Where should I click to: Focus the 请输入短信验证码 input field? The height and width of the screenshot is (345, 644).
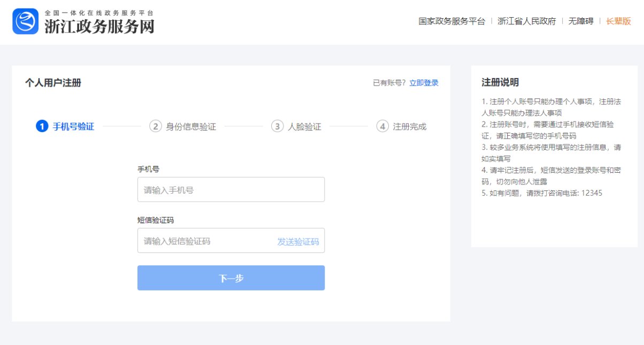click(x=206, y=241)
